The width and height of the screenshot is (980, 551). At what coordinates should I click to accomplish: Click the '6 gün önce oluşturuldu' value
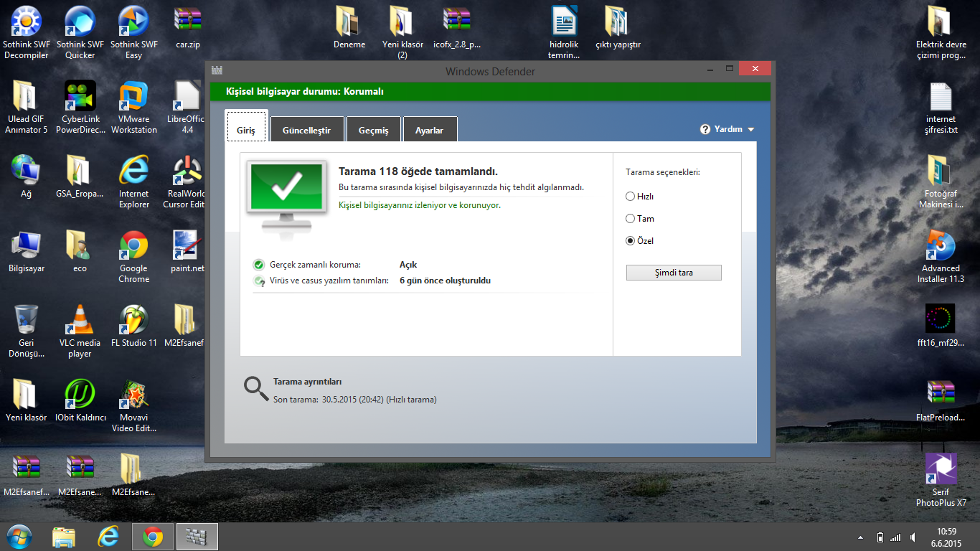pyautogui.click(x=445, y=281)
